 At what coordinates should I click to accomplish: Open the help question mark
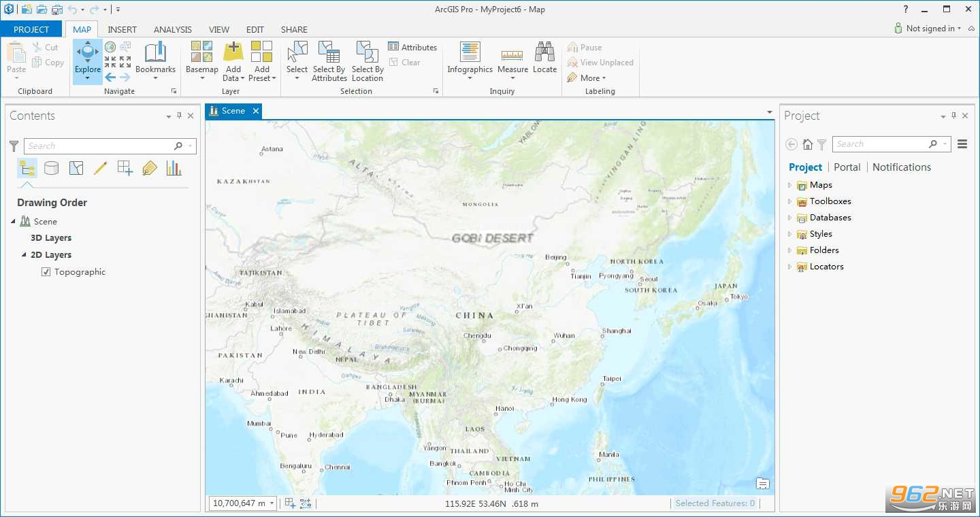[906, 10]
